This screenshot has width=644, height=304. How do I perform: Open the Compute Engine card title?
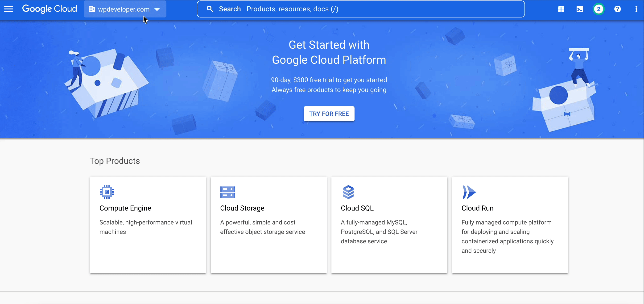(x=125, y=208)
